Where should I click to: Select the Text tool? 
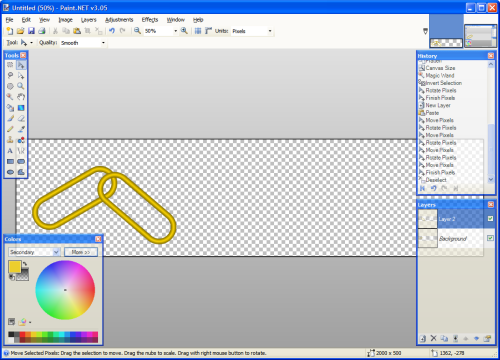tap(10, 151)
